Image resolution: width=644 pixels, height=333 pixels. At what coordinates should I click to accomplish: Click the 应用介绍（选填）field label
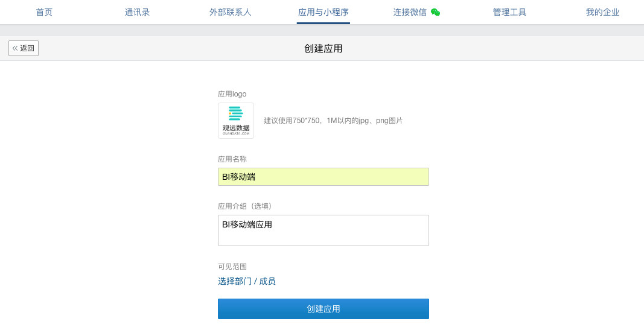coord(245,206)
